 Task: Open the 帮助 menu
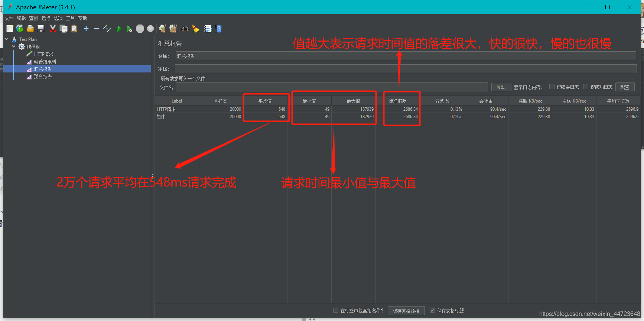[x=82, y=18]
